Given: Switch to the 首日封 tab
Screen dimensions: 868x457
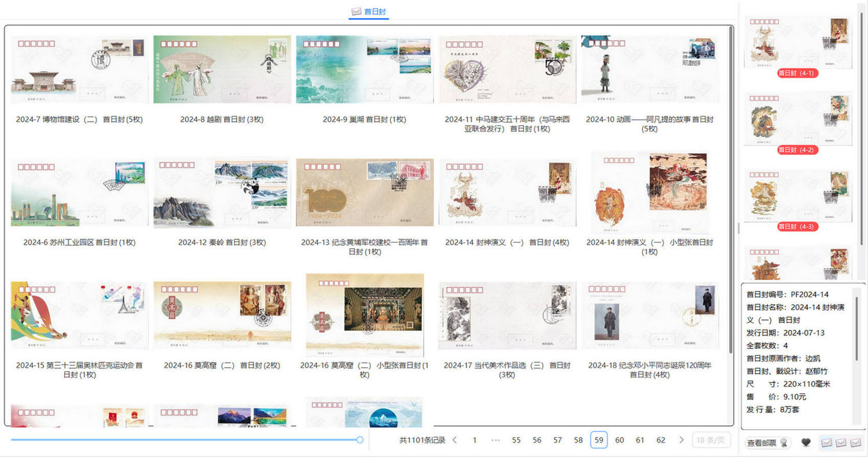Looking at the screenshot, I should pyautogui.click(x=375, y=12).
